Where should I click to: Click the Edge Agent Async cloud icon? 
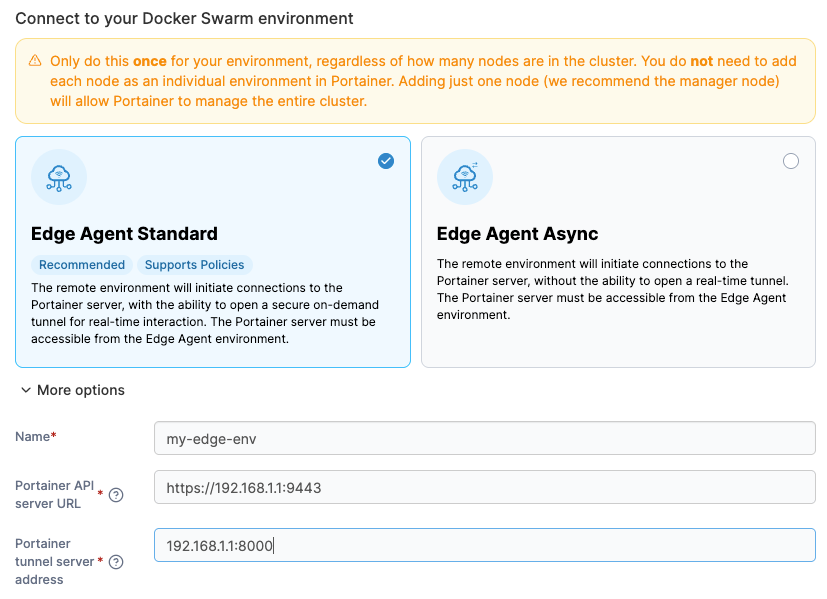click(x=465, y=177)
